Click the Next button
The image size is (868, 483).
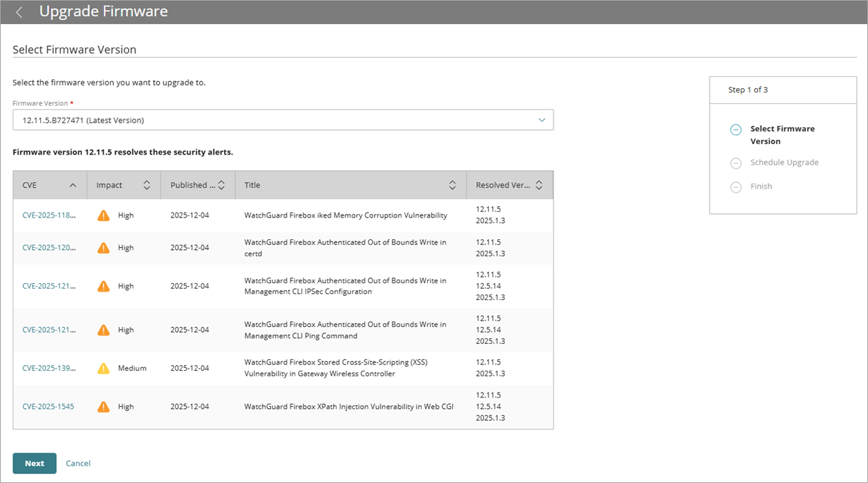34,463
